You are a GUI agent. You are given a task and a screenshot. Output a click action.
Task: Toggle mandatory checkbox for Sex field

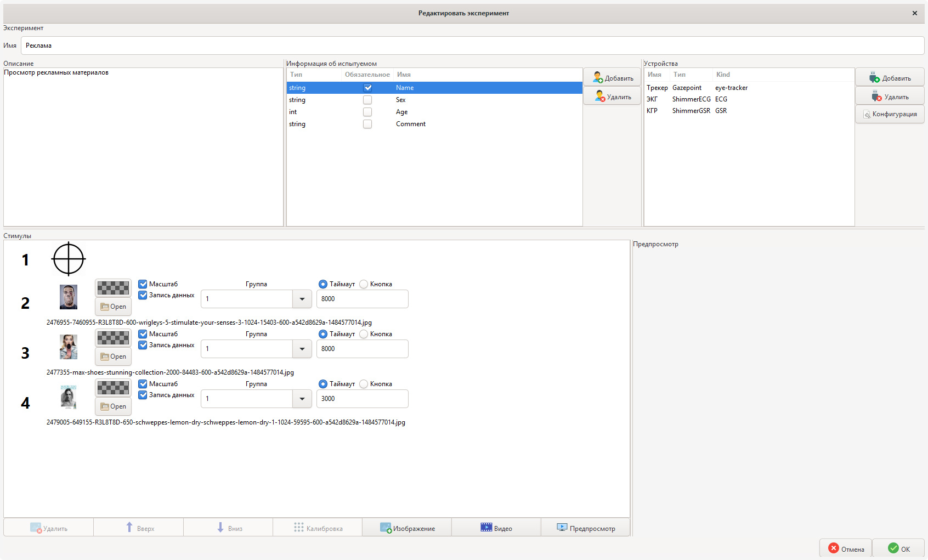pyautogui.click(x=367, y=100)
